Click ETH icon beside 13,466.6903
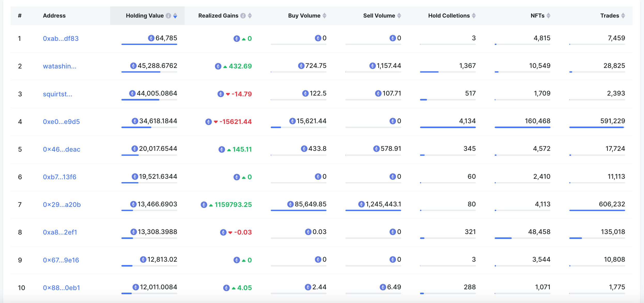 pos(133,204)
